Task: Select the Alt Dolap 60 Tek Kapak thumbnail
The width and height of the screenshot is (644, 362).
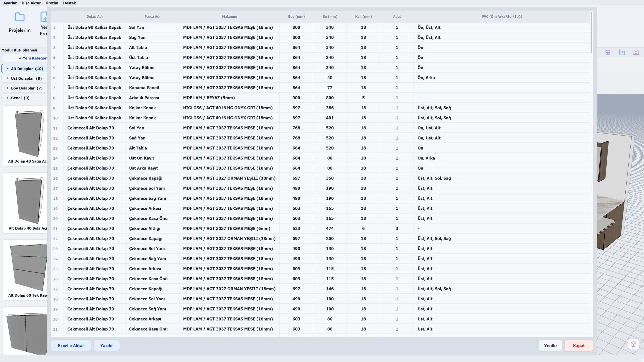Action: tap(25, 270)
